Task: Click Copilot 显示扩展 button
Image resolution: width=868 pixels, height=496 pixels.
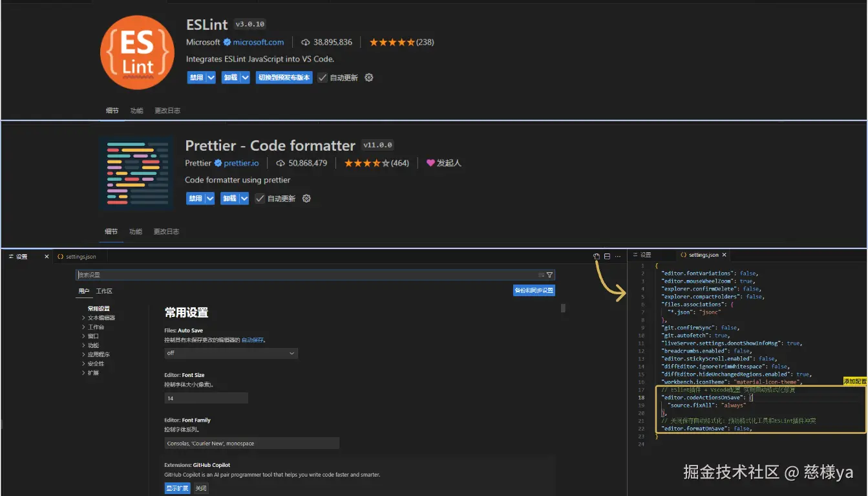Action: pos(178,488)
